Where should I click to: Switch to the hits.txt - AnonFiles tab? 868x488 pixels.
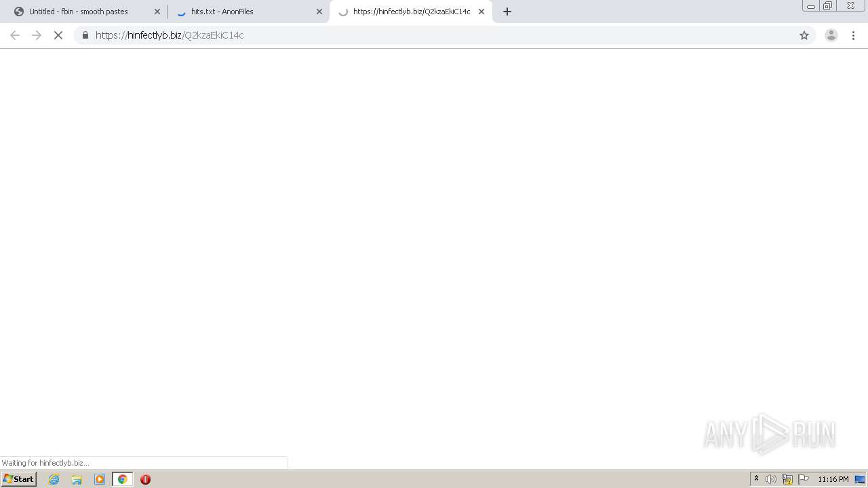247,12
